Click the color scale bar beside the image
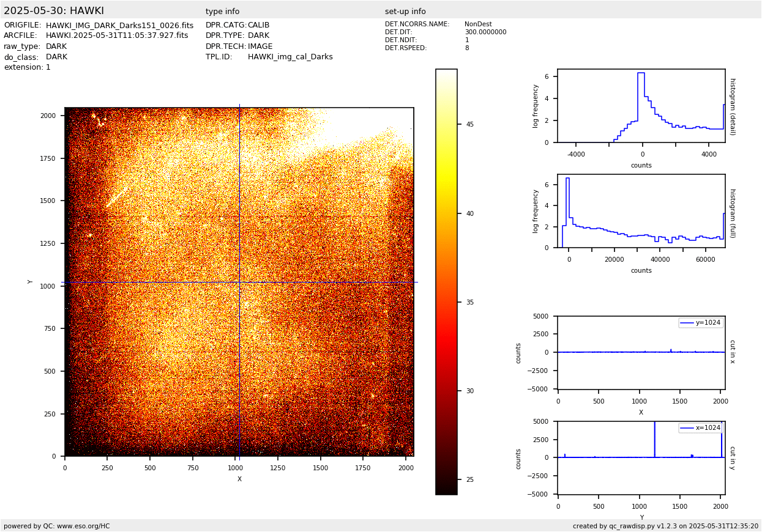This screenshot has height=532, width=762. (x=446, y=281)
